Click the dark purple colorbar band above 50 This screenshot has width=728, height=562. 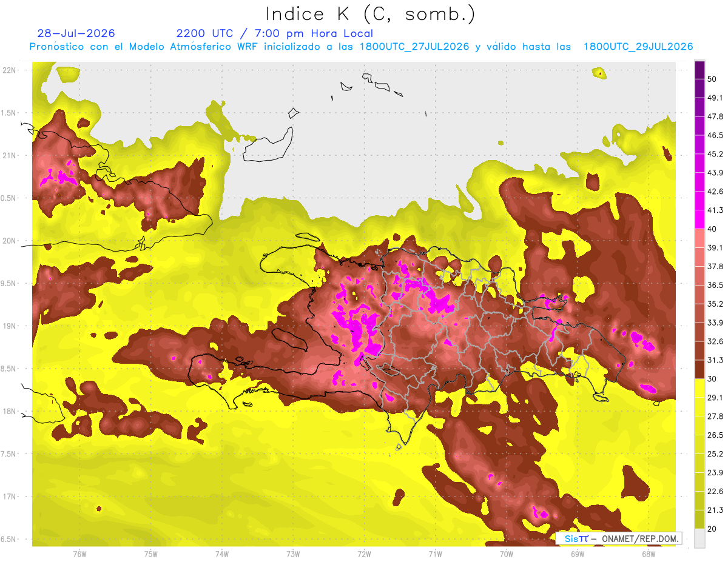pyautogui.click(x=699, y=70)
